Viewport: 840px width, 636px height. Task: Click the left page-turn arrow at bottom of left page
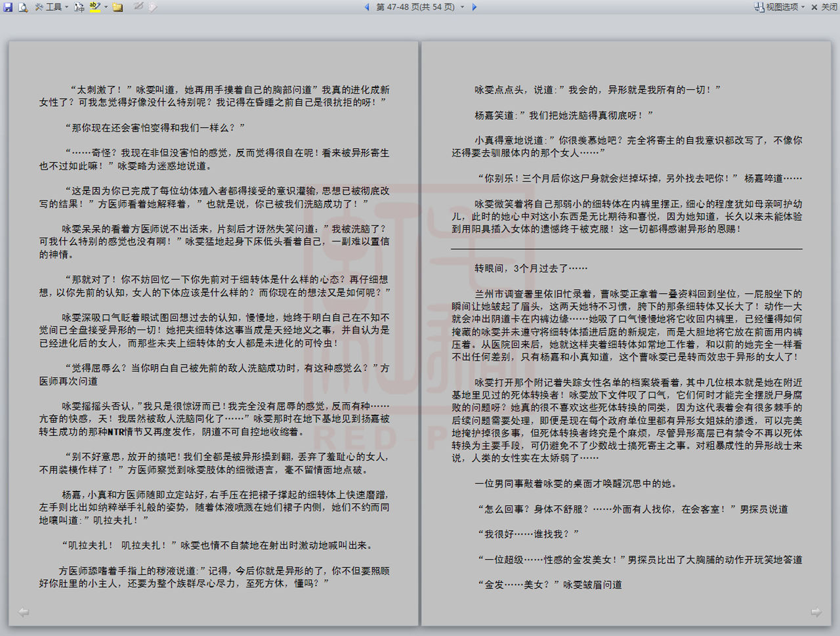[24, 612]
